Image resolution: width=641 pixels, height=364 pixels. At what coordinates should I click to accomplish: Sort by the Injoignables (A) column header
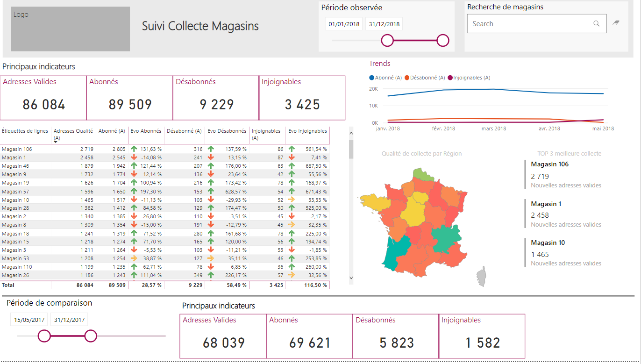(267, 135)
